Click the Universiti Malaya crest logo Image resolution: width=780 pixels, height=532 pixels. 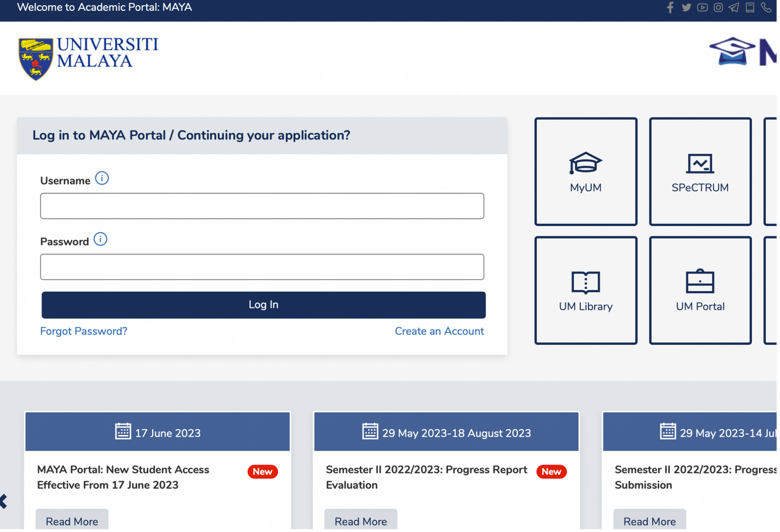36,59
